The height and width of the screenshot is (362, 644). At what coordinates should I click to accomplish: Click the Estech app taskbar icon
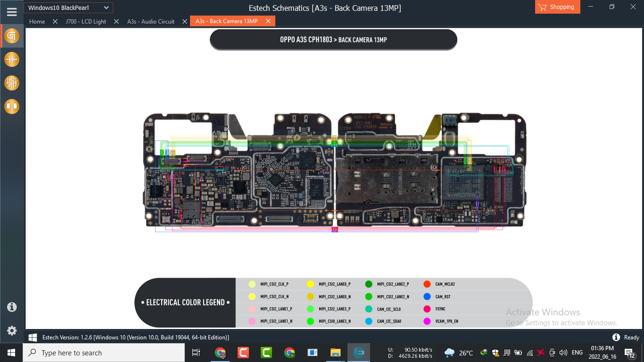(x=359, y=353)
